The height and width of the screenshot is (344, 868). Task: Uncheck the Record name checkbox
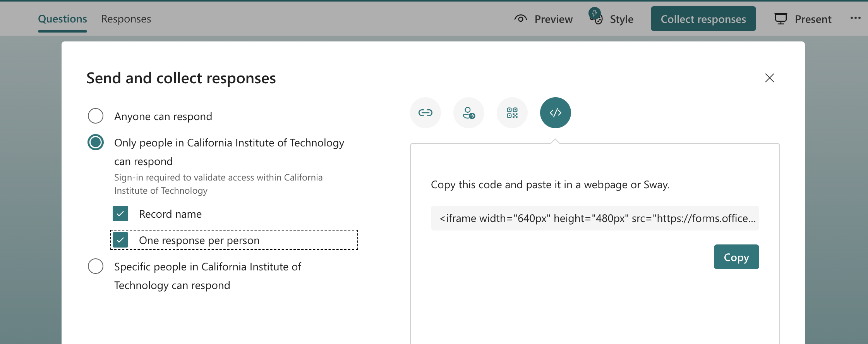[120, 213]
